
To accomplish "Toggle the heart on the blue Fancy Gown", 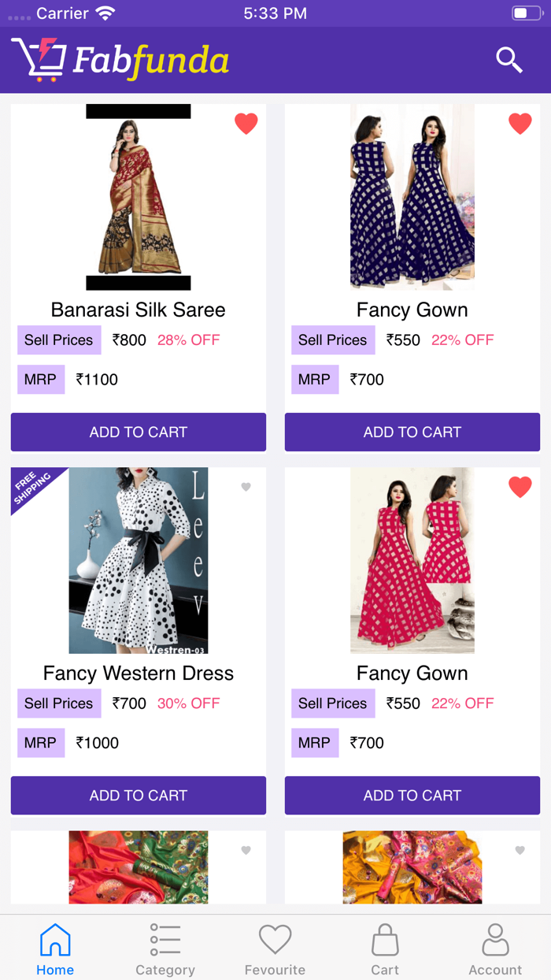I will [x=520, y=123].
